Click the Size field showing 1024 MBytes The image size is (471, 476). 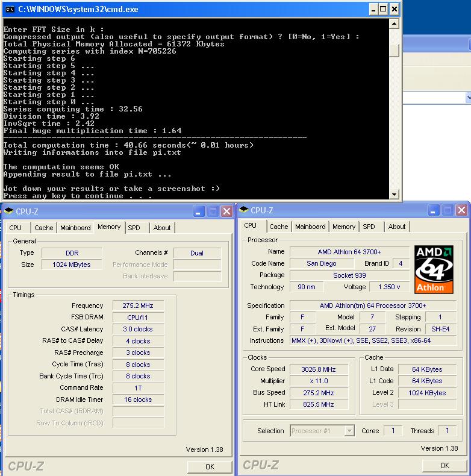pyautogui.click(x=72, y=265)
